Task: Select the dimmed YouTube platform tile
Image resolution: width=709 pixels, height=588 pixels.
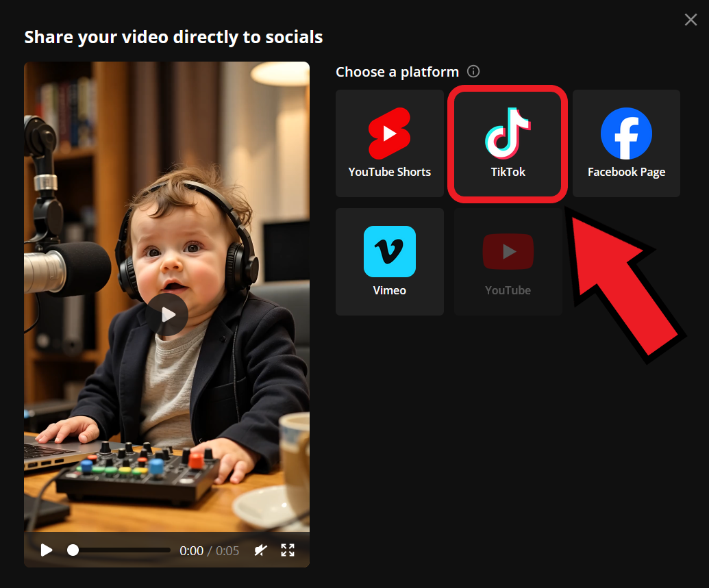Action: [508, 261]
